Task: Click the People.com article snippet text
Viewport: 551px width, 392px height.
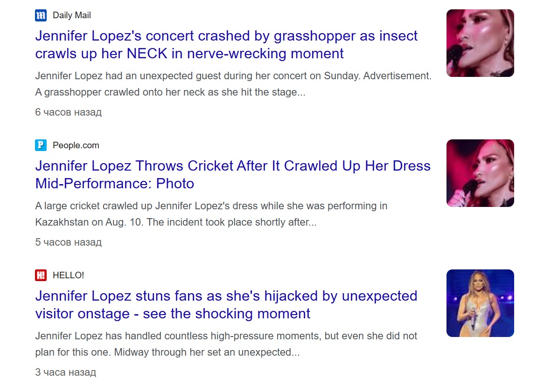Action: coord(211,214)
